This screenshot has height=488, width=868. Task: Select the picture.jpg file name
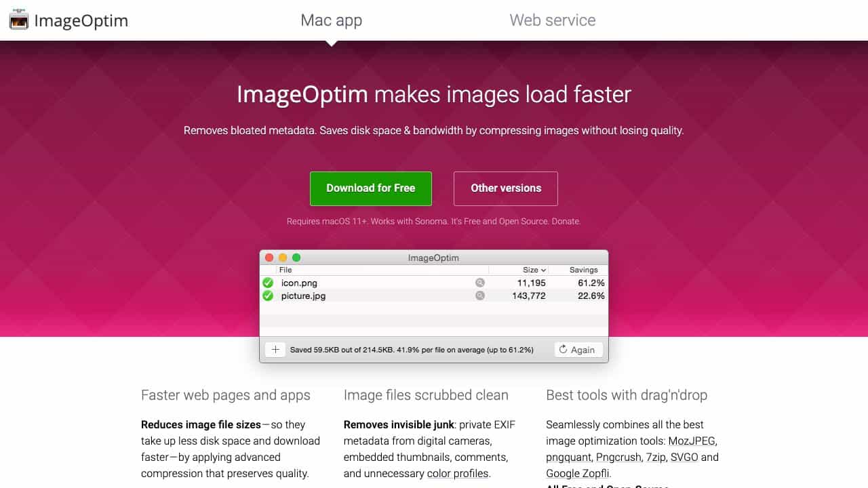tap(303, 296)
